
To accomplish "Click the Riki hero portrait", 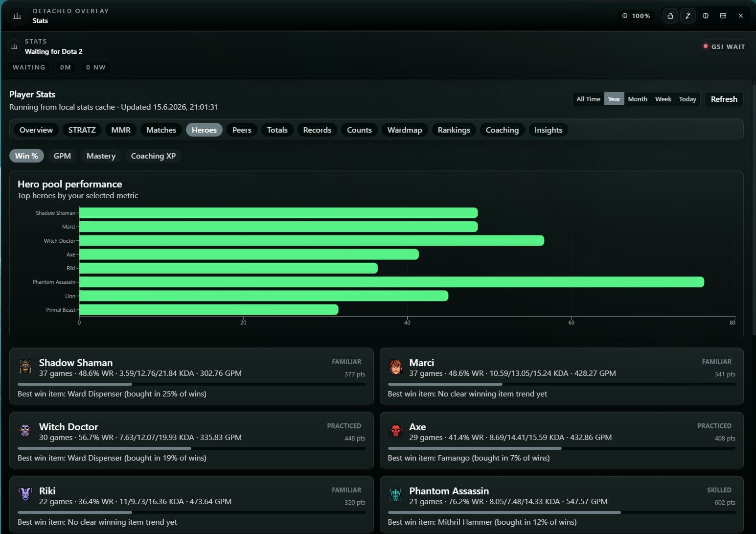I will click(25, 494).
